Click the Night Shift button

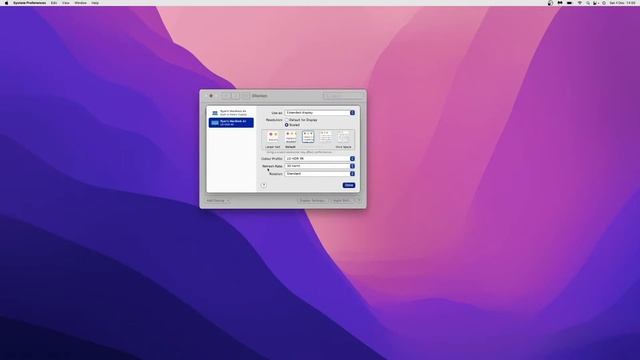(x=342, y=201)
